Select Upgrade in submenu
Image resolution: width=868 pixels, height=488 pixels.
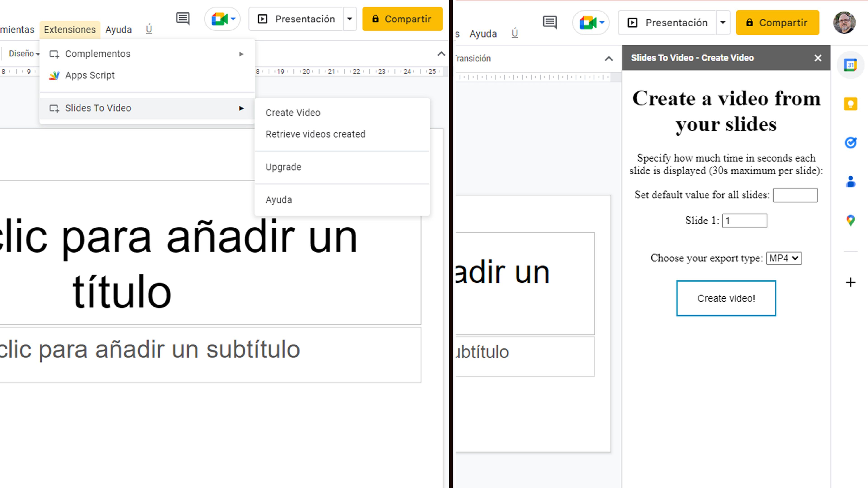(x=342, y=167)
